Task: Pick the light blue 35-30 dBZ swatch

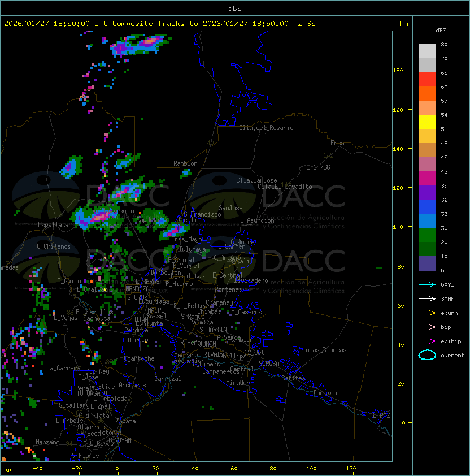Action: click(x=427, y=221)
